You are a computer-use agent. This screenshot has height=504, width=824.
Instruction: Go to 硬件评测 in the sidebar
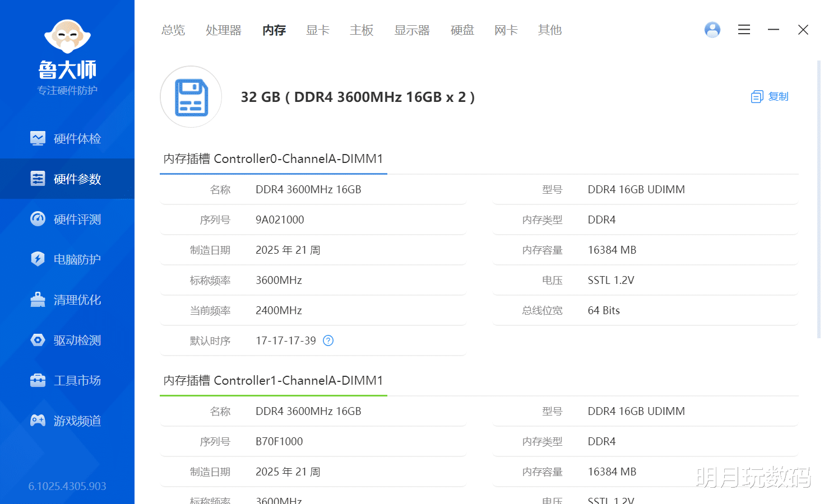coord(77,219)
